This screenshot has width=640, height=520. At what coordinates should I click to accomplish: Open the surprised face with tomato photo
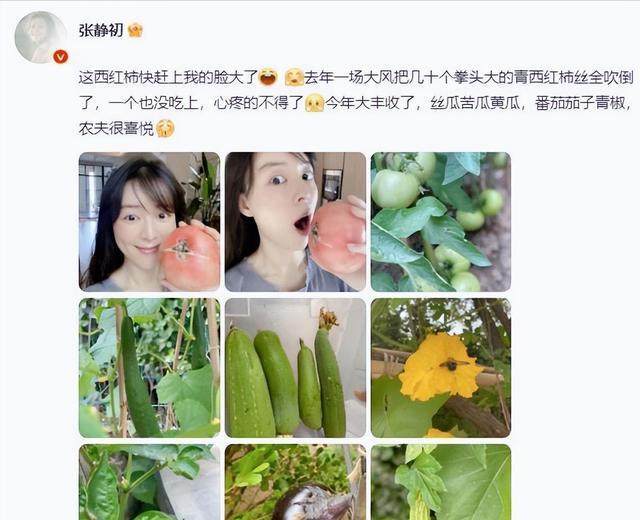click(x=296, y=222)
